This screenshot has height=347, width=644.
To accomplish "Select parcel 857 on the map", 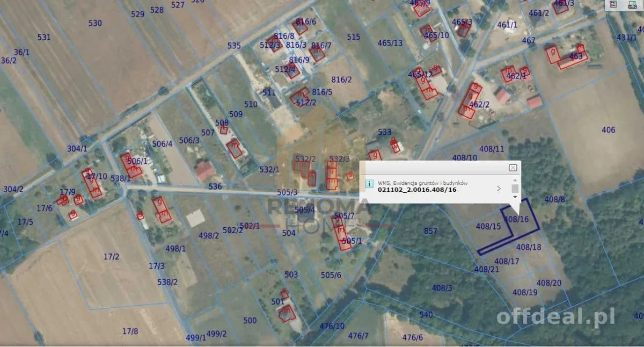I will 430,231.
